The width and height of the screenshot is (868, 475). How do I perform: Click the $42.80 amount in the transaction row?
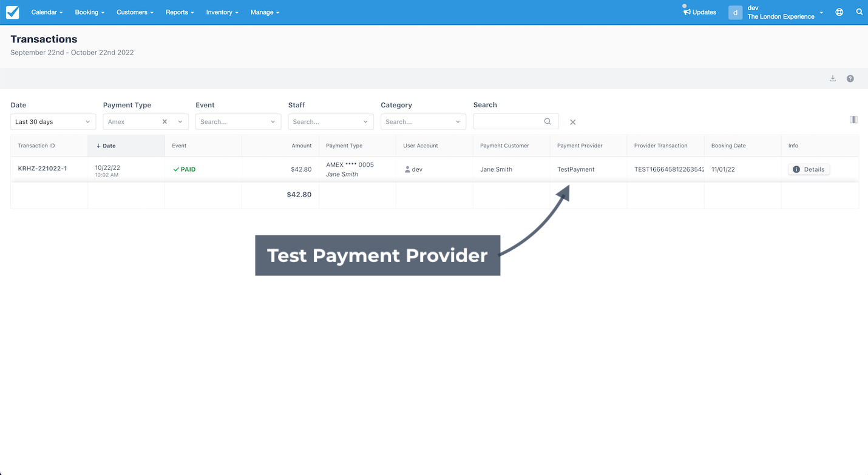click(x=301, y=169)
